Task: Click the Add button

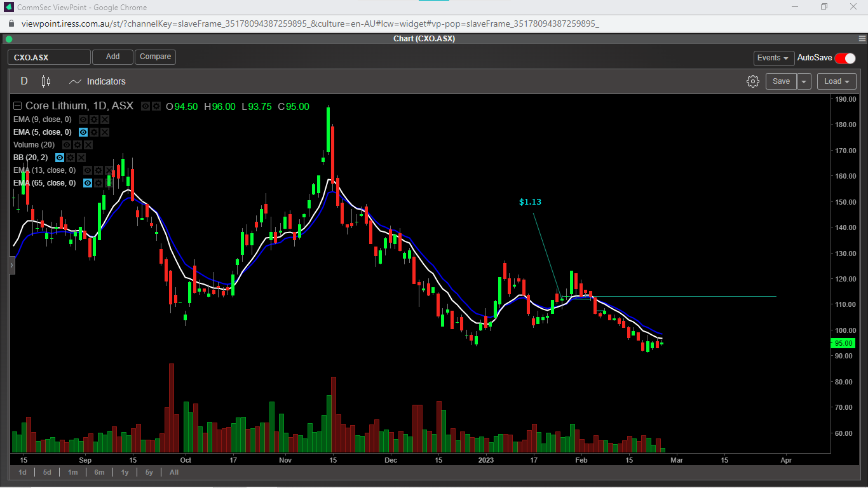Action: click(112, 57)
